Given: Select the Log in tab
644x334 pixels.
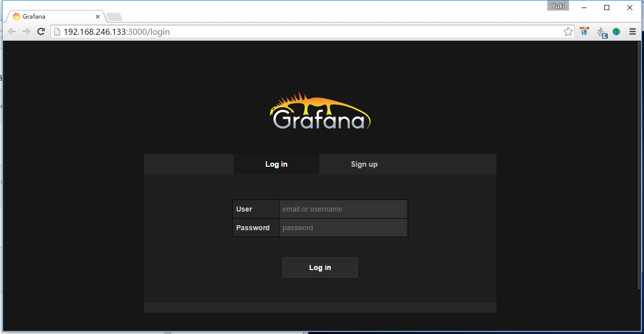Looking at the screenshot, I should [276, 164].
